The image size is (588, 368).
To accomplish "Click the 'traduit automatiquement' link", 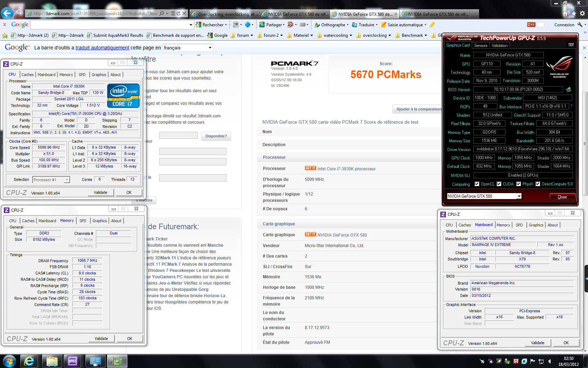I will click(x=102, y=48).
